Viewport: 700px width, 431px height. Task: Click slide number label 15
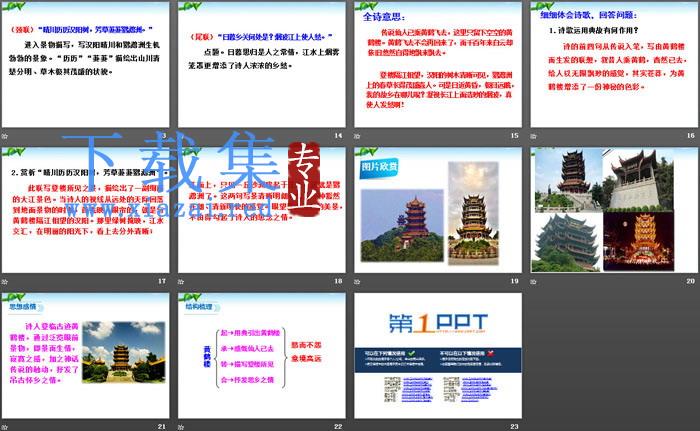click(515, 135)
